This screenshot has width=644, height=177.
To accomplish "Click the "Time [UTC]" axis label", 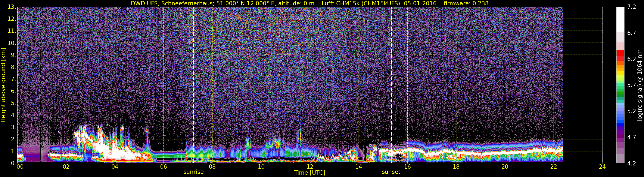I will coord(310,172).
